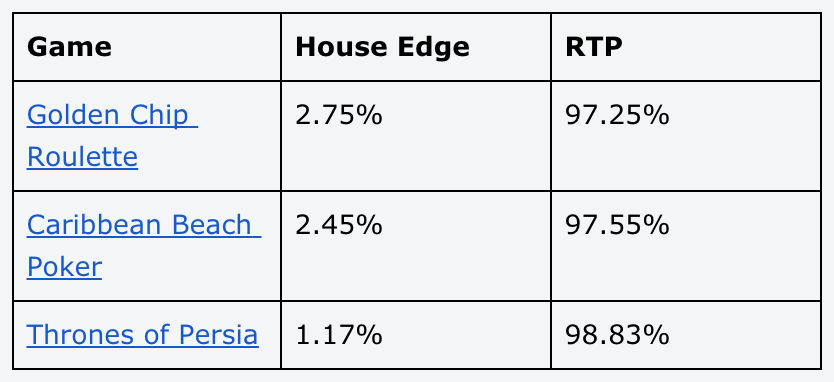Click the word Poker in second link
The height and width of the screenshot is (382, 834).
click(64, 267)
